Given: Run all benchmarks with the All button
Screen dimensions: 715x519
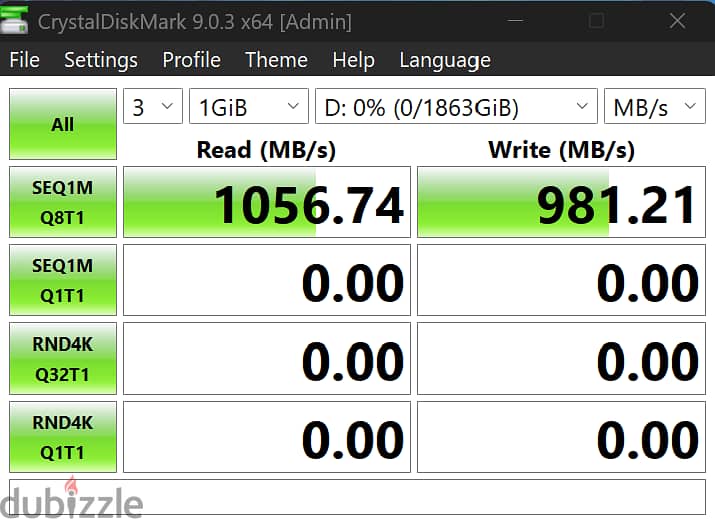Looking at the screenshot, I should click(x=63, y=124).
